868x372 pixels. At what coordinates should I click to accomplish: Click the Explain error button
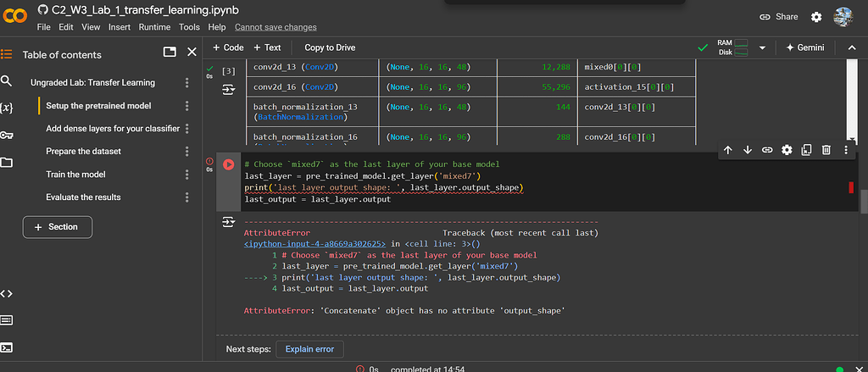[x=309, y=349]
